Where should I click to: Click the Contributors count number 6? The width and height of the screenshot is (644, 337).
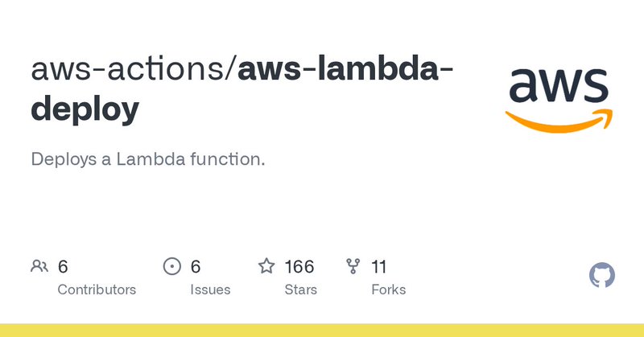[63, 267]
